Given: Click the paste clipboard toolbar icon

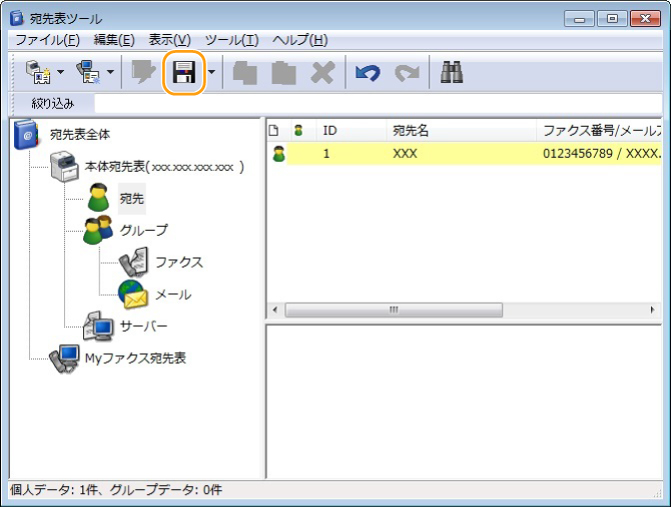Looking at the screenshot, I should pos(284,73).
